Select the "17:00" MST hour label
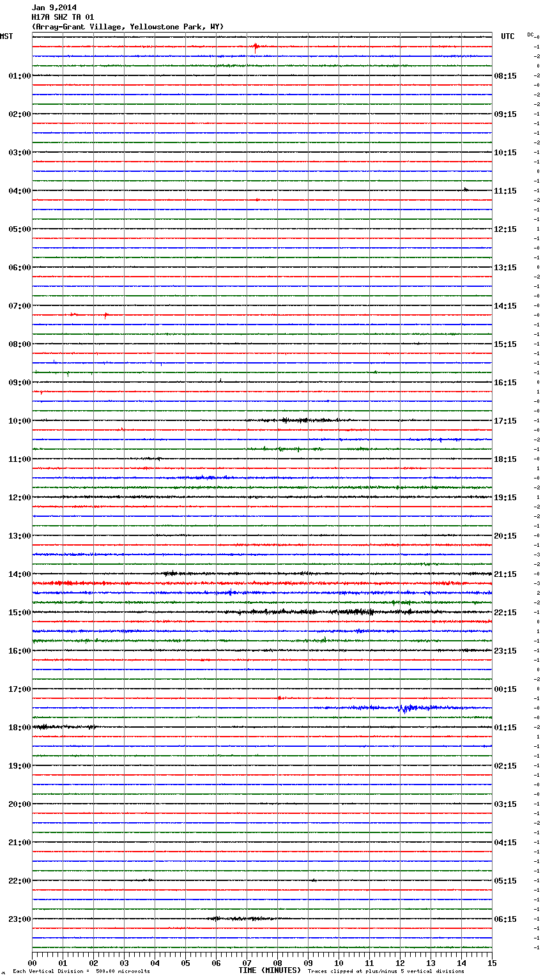The image size is (543, 980). [20, 689]
